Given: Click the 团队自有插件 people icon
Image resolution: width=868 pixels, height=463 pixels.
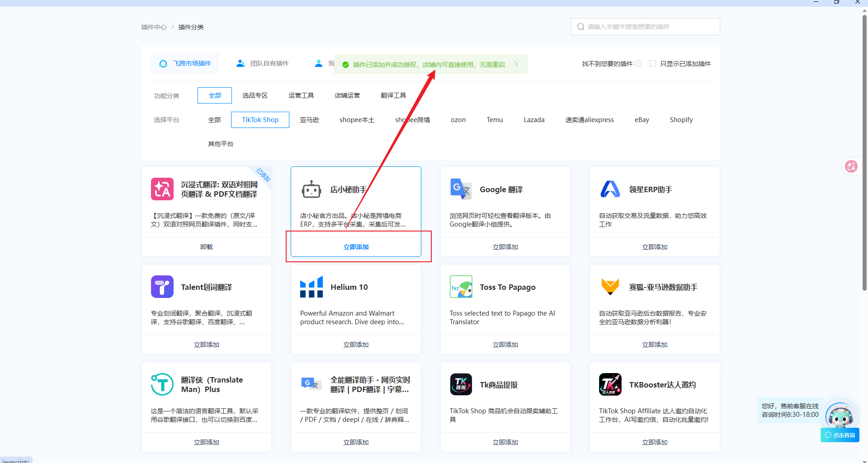Looking at the screenshot, I should coord(241,63).
